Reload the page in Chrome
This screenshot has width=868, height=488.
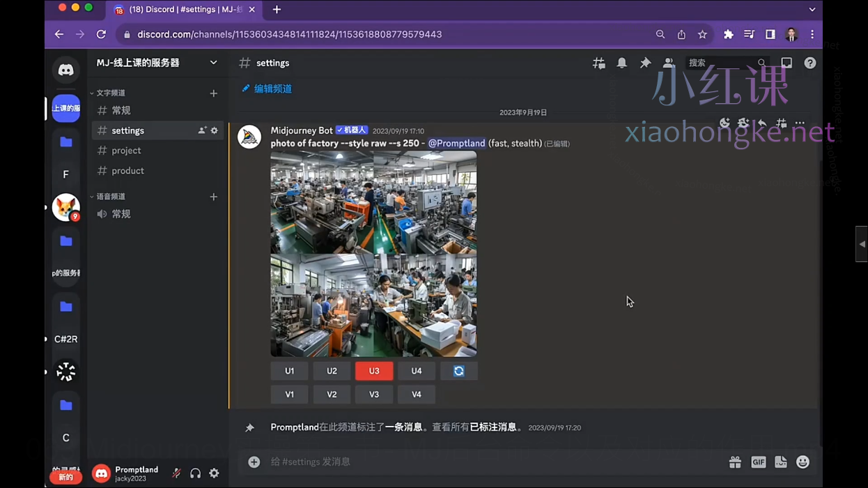click(x=102, y=34)
